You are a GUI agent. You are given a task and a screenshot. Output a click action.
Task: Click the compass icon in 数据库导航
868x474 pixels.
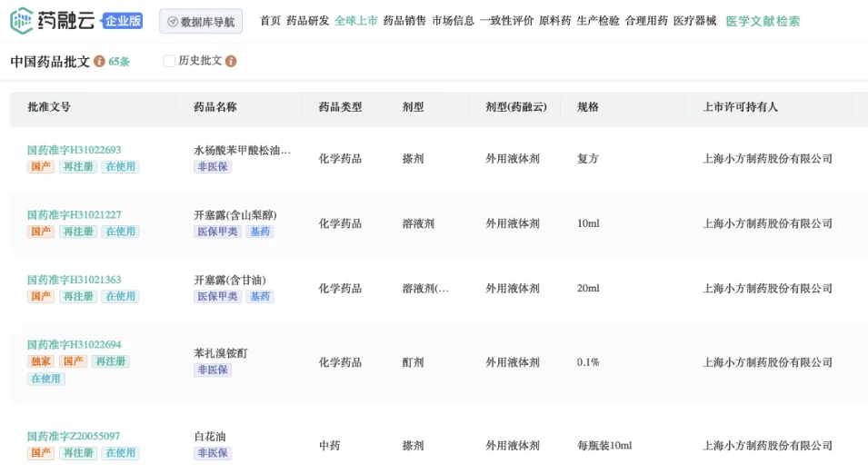[172, 22]
